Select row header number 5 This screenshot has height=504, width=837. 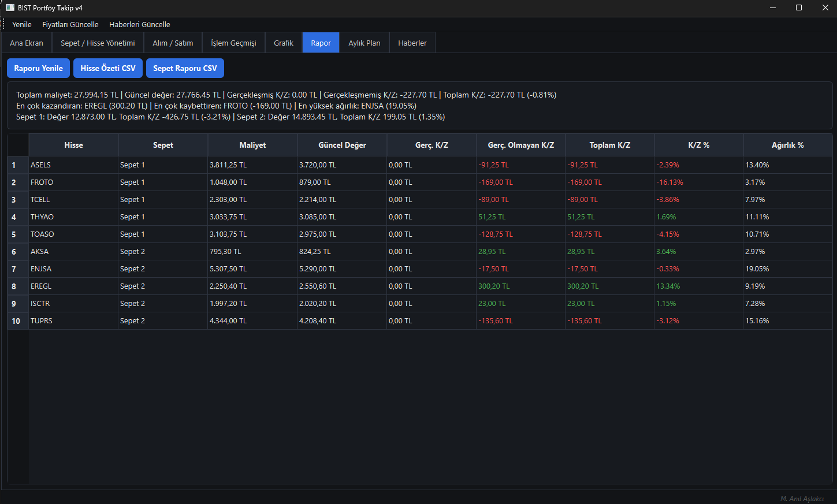tap(18, 234)
